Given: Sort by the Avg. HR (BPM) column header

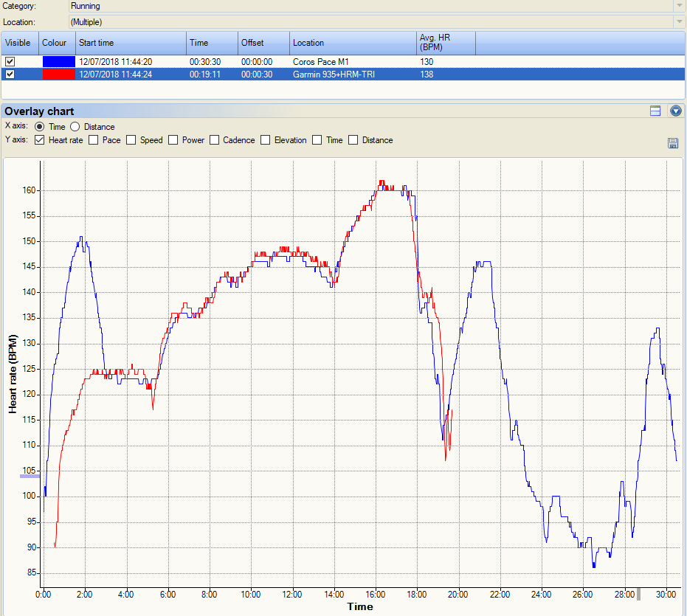Looking at the screenshot, I should click(446, 43).
